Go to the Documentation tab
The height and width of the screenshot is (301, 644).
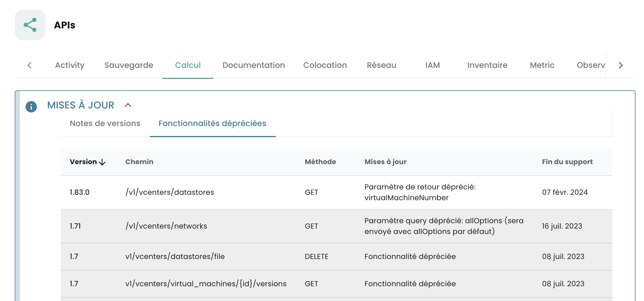coord(254,65)
